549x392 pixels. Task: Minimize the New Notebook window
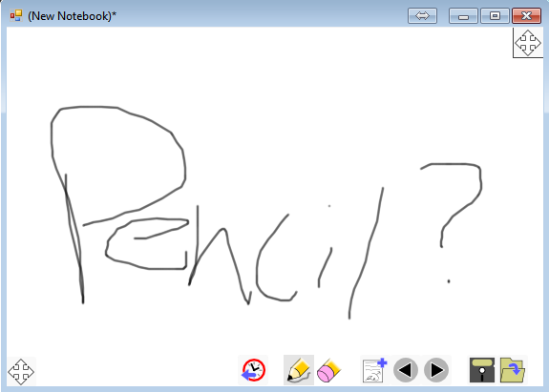463,15
